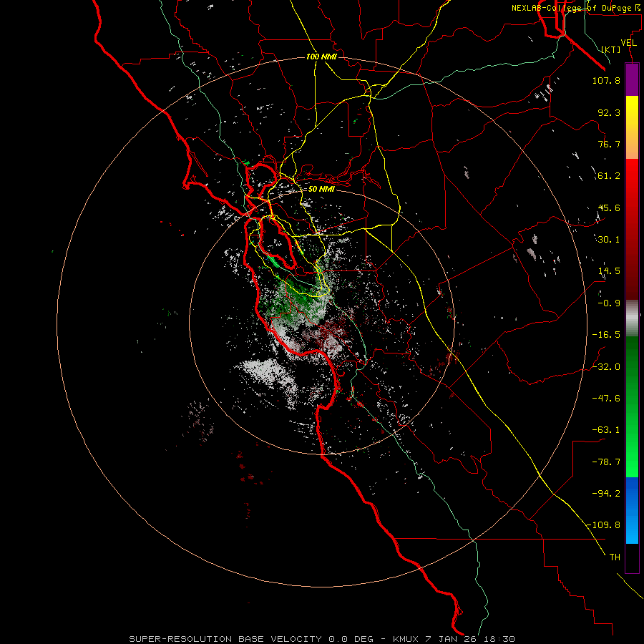644x644 pixels.
Task: Pick the gray near-zero segment of velocity scale
Action: click(632, 318)
